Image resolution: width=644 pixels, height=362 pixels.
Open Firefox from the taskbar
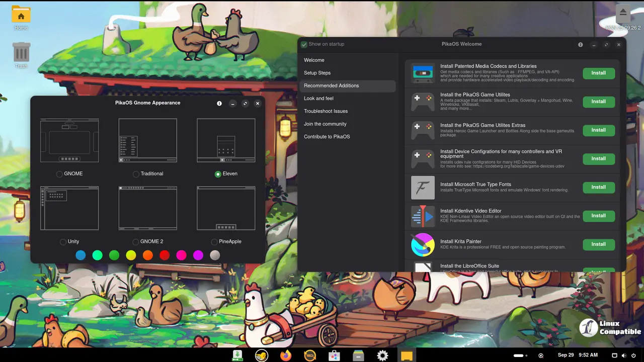pyautogui.click(x=286, y=356)
